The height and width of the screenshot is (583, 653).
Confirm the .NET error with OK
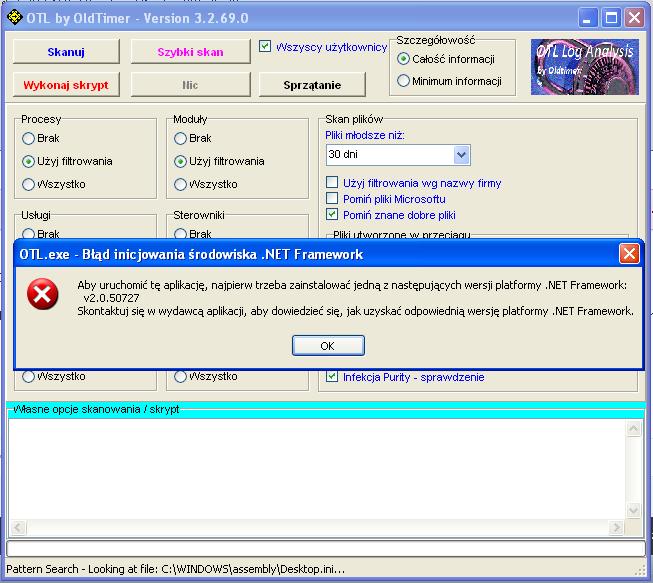[x=328, y=346]
